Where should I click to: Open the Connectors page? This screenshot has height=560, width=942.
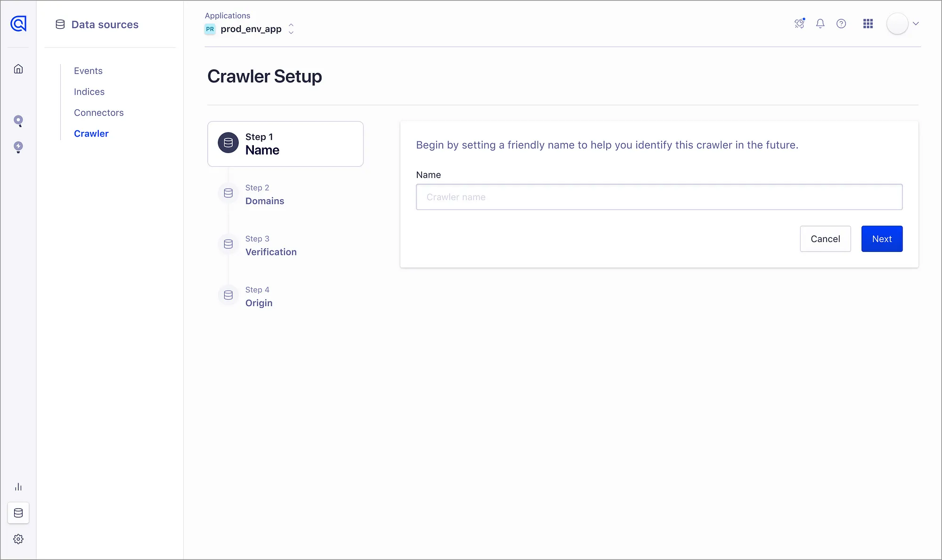coord(98,113)
